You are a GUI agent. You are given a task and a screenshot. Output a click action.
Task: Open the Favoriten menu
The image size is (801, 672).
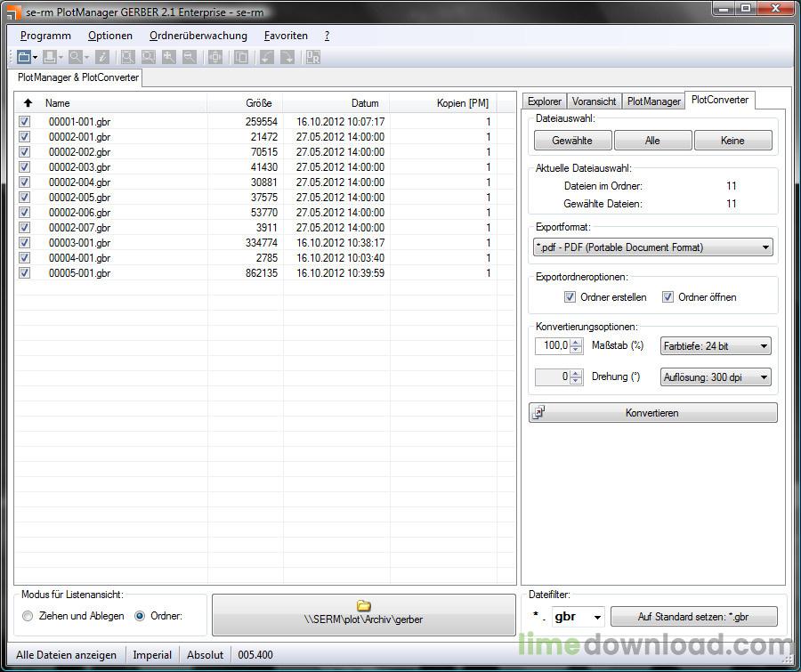[x=286, y=36]
